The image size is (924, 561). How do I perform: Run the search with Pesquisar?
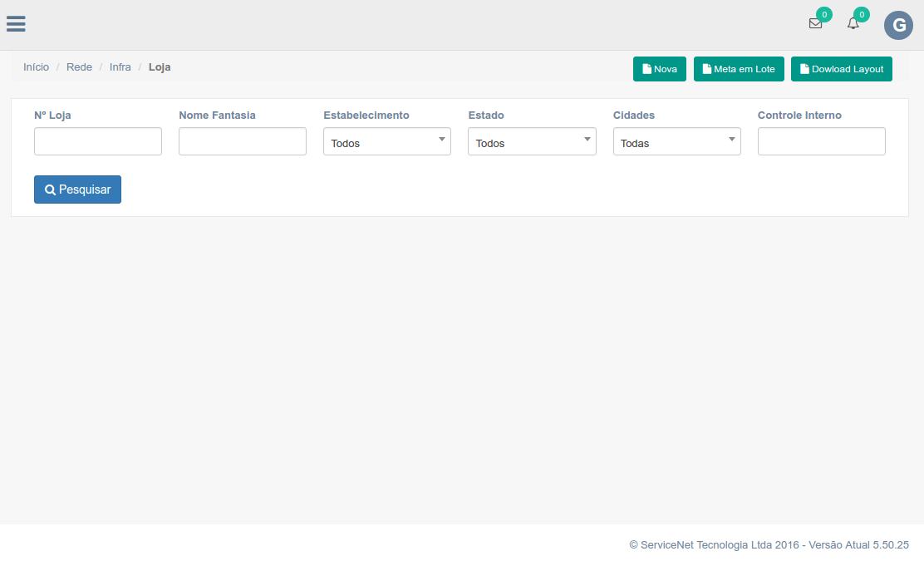pyautogui.click(x=77, y=189)
